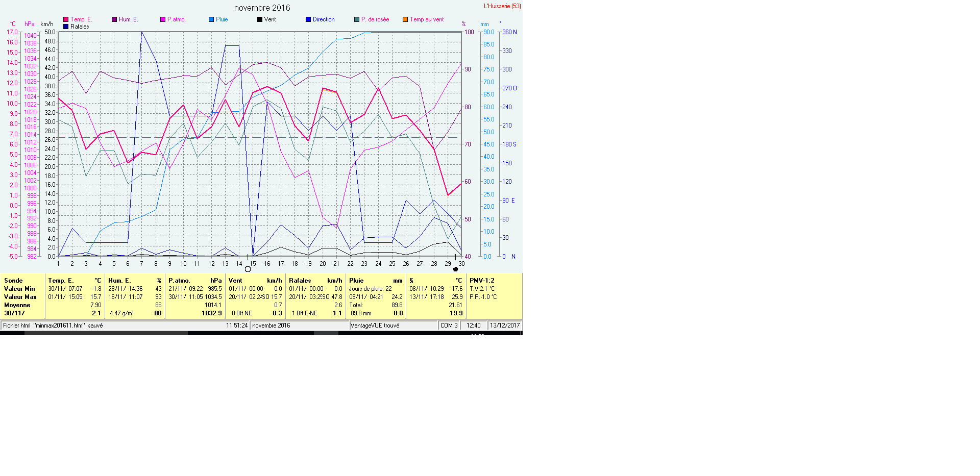Click the purple Hum. E. legend swatch
Image resolution: width=980 pixels, height=476 pixels.
coord(114,19)
